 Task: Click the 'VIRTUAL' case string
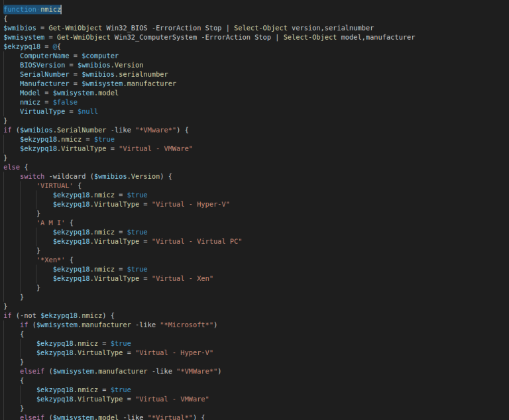click(x=55, y=185)
